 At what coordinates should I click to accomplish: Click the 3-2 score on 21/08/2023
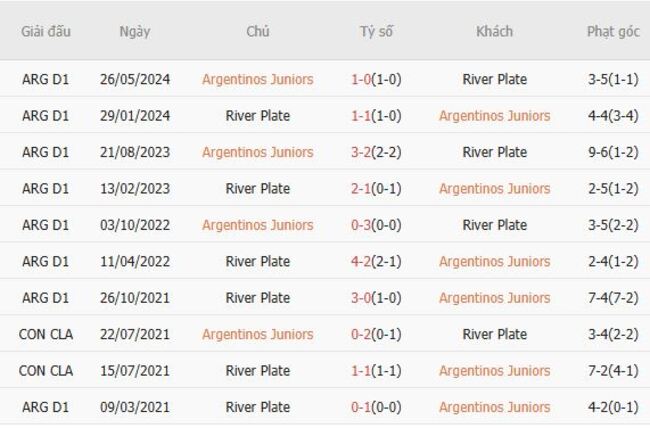coord(363,153)
